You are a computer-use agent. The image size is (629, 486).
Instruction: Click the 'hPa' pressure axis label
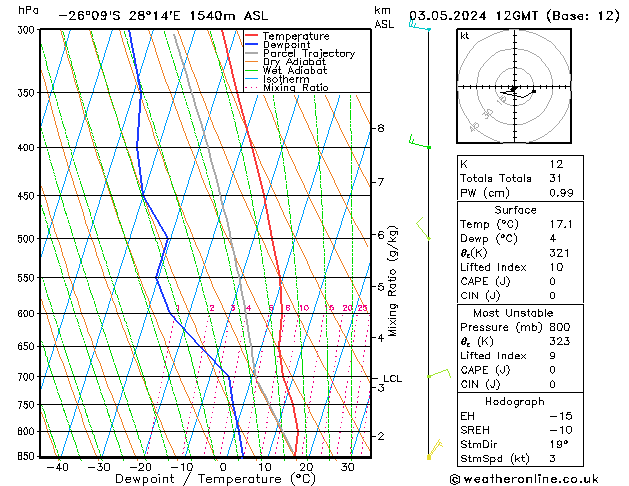(28, 10)
